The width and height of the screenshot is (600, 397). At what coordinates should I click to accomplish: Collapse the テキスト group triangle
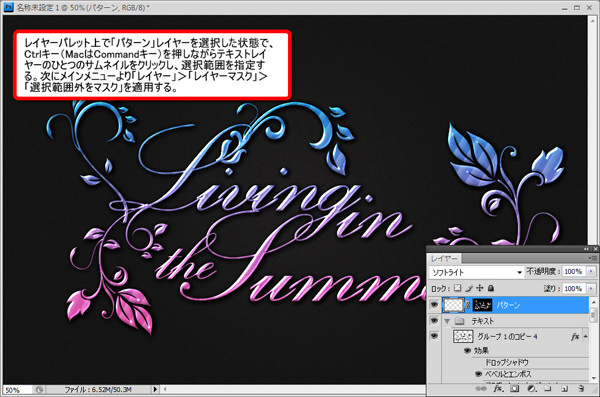(x=447, y=321)
